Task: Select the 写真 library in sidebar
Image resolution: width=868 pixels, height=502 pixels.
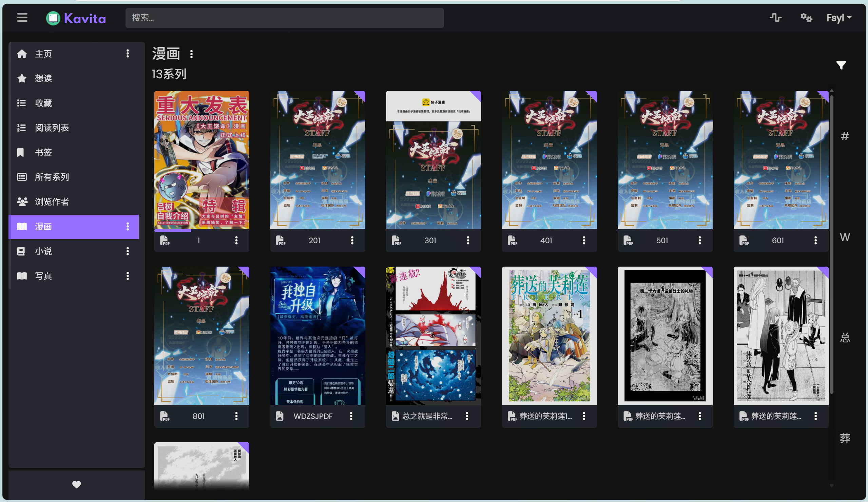Action: point(43,276)
